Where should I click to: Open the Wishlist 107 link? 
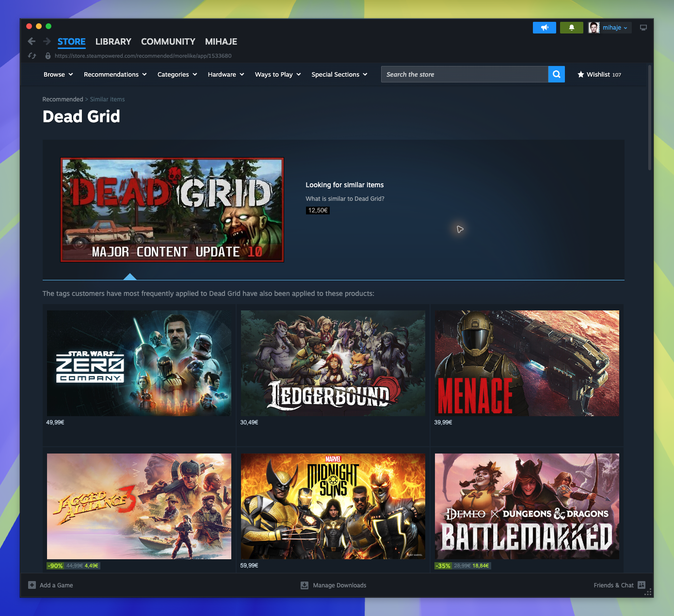[x=599, y=74]
